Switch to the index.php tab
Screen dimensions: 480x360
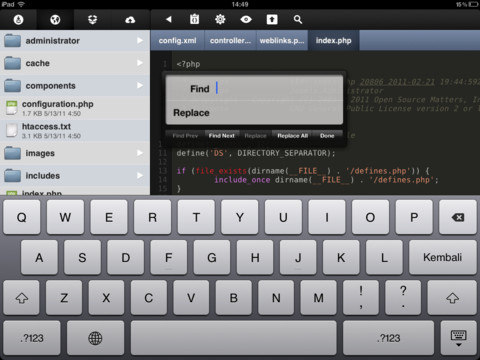point(334,40)
